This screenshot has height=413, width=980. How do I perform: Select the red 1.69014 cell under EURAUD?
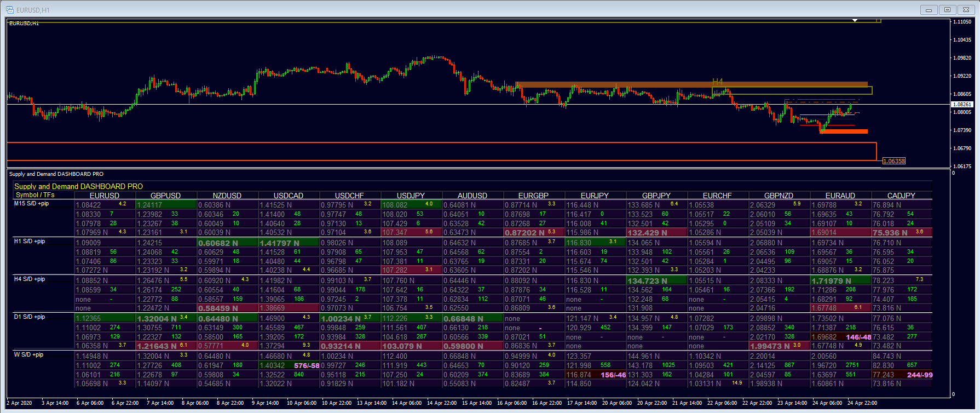(840, 233)
